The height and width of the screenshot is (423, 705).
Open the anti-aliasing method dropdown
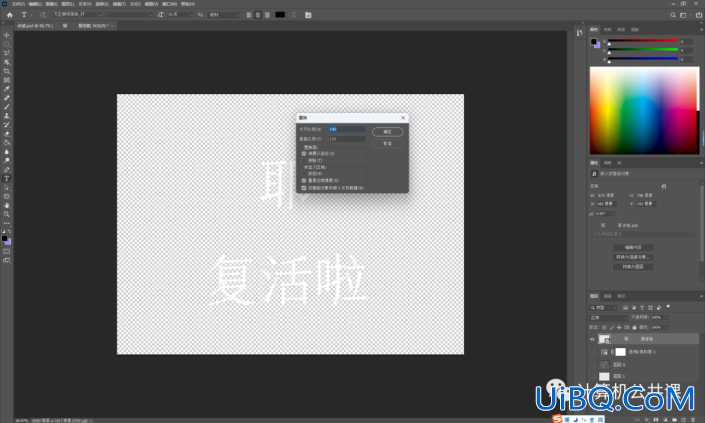click(224, 14)
